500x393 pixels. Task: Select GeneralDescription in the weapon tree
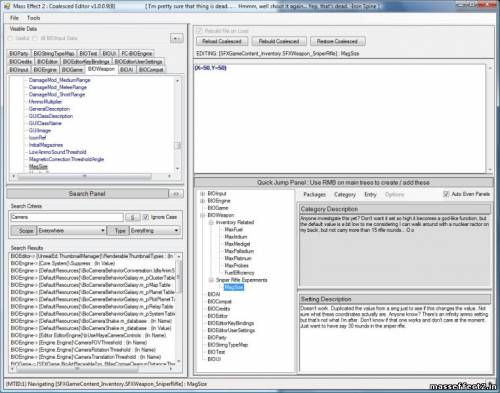tap(49, 109)
